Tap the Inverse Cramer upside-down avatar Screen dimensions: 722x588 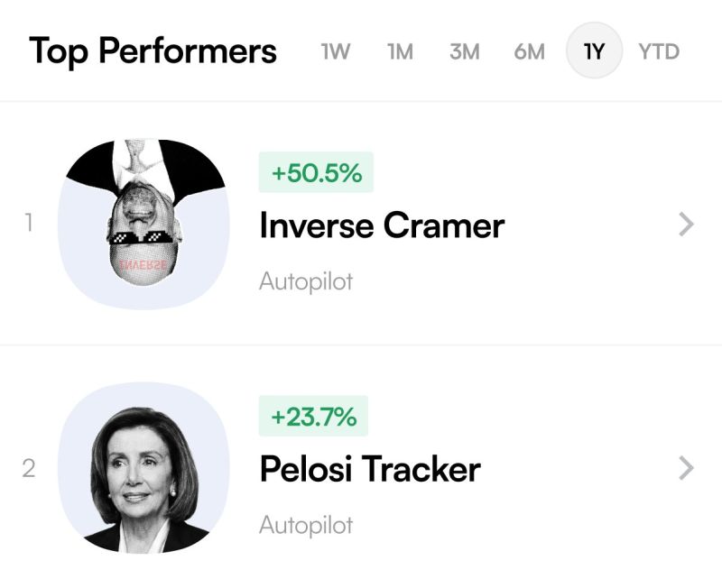(143, 224)
